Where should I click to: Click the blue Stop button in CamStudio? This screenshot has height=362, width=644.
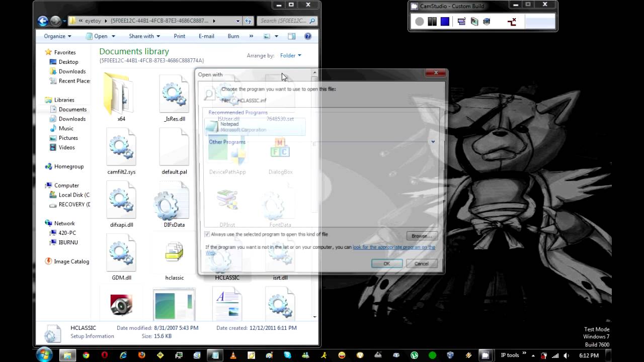pyautogui.click(x=445, y=22)
